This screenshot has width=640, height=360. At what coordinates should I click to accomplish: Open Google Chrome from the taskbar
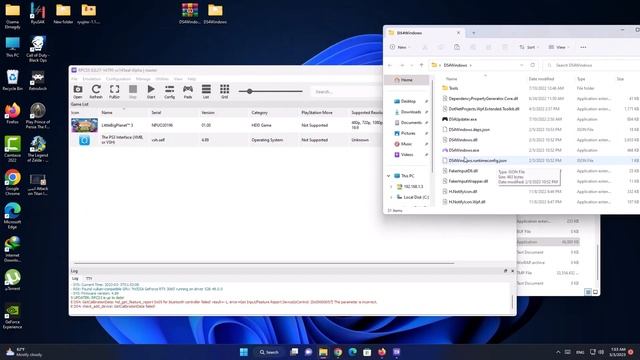click(338, 352)
